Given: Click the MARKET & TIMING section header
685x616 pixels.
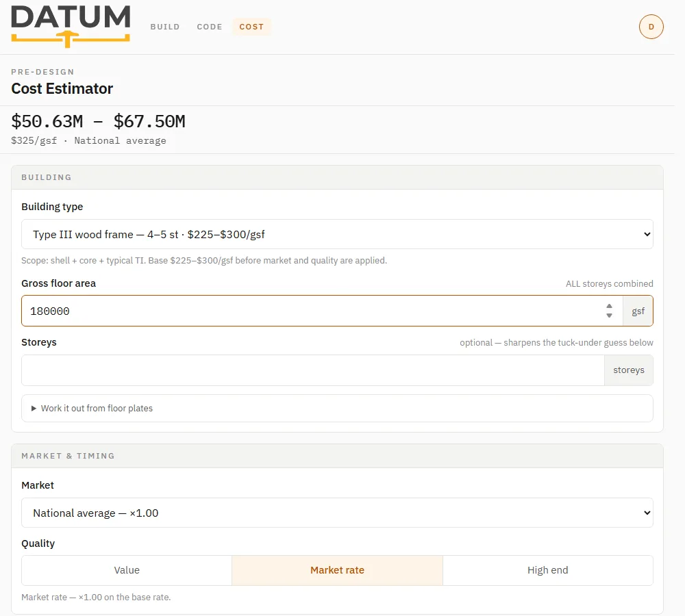Looking at the screenshot, I should click(x=337, y=456).
